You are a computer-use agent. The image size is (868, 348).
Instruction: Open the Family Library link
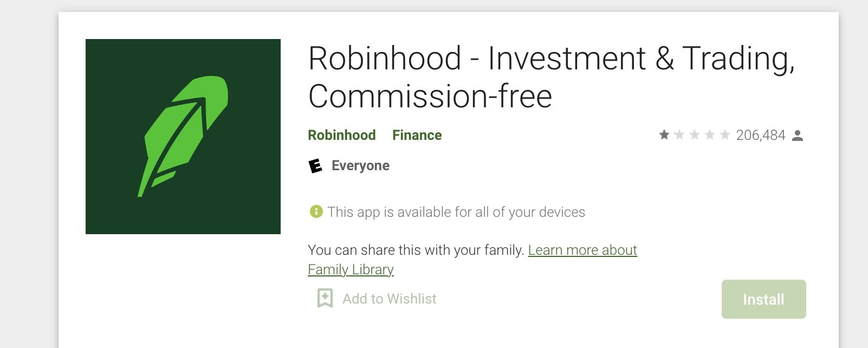(351, 269)
